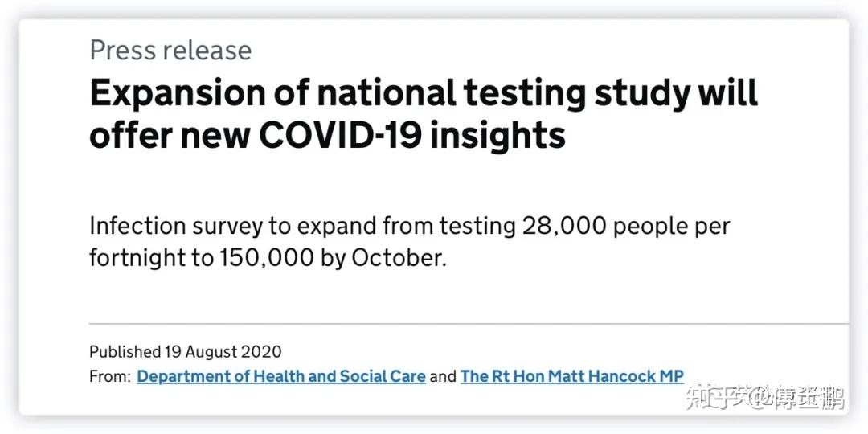
Task: Click the '19 August 2020' date
Action: click(223, 352)
